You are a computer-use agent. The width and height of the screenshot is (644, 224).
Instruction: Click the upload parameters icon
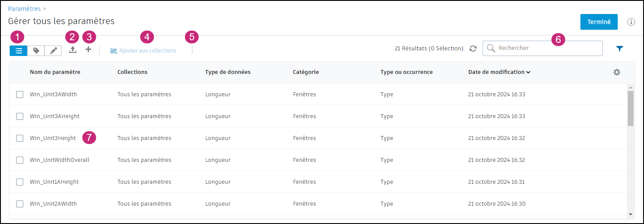pyautogui.click(x=73, y=50)
